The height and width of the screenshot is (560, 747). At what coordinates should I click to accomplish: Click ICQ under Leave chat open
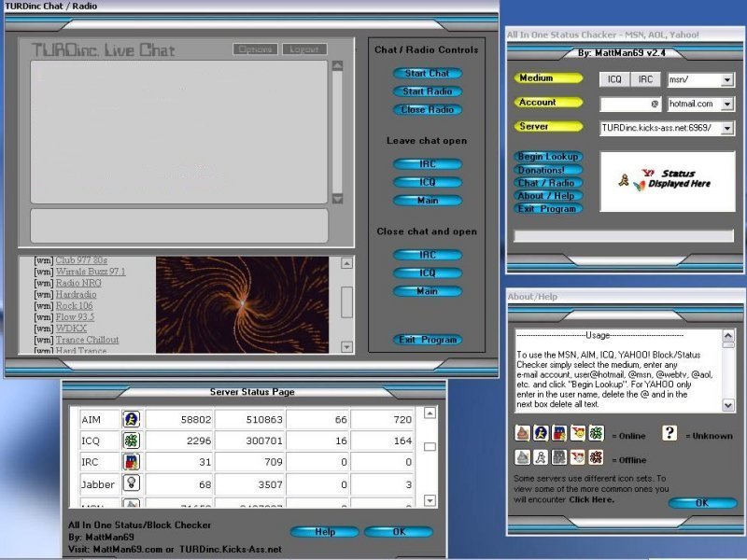coord(428,182)
